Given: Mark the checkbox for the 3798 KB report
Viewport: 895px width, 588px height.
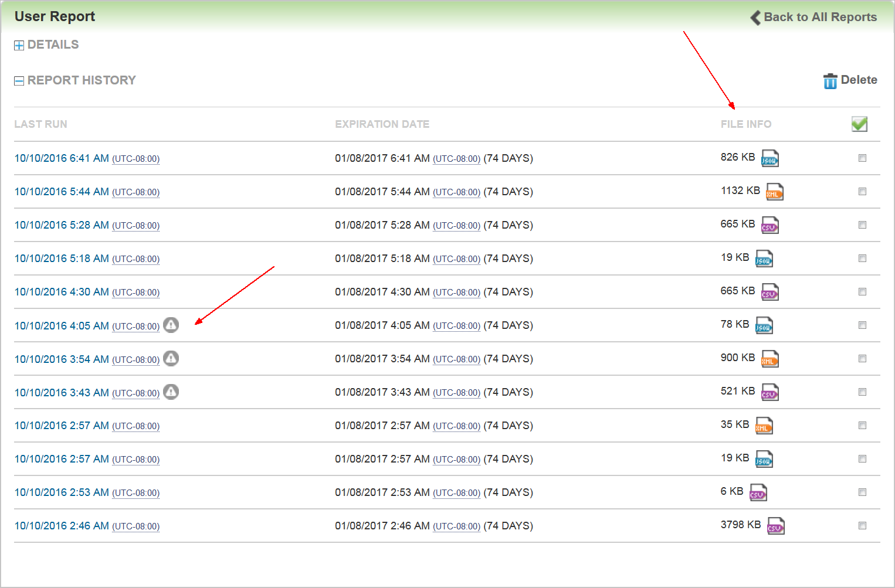Looking at the screenshot, I should pyautogui.click(x=862, y=525).
